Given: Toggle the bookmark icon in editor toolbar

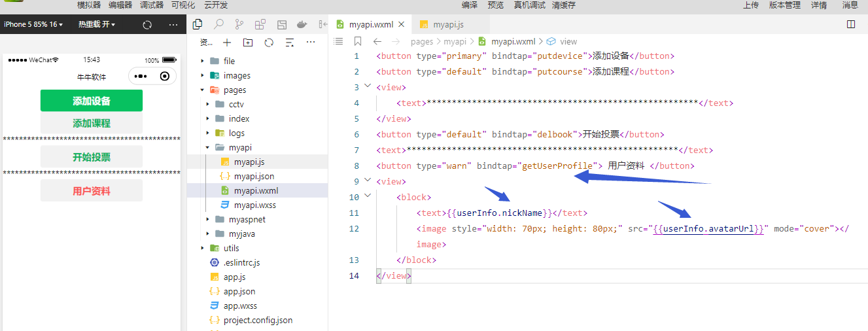Looking at the screenshot, I should tap(358, 41).
